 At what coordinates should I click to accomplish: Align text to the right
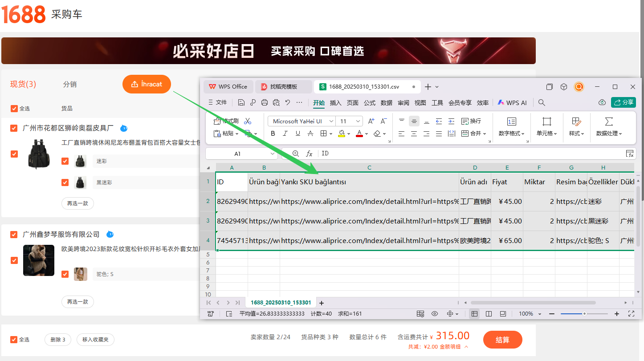[x=426, y=134]
